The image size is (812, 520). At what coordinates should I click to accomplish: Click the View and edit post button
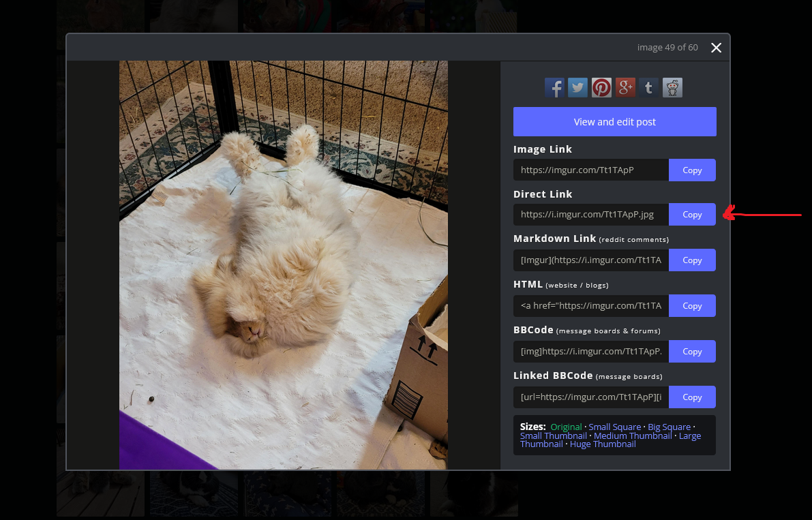[614, 122]
